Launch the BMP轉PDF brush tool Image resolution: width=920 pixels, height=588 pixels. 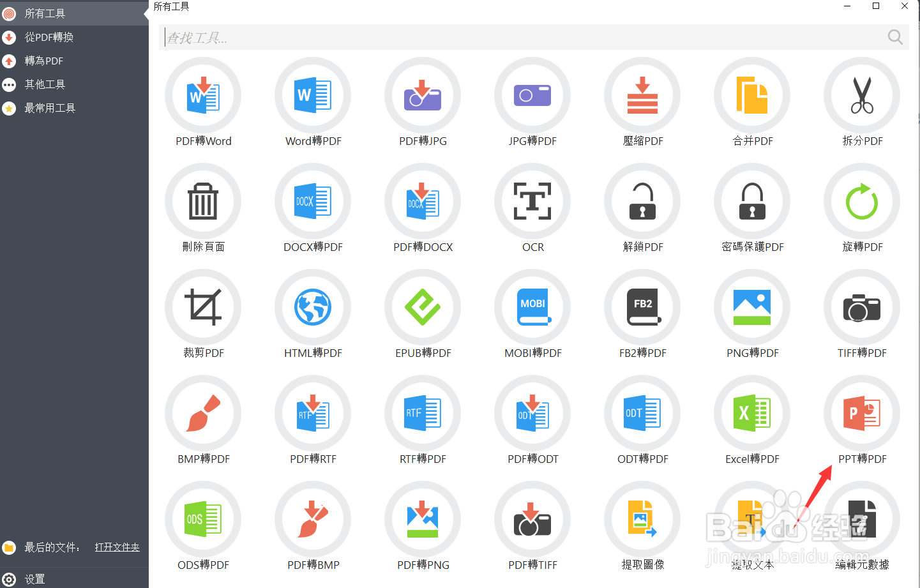click(203, 414)
